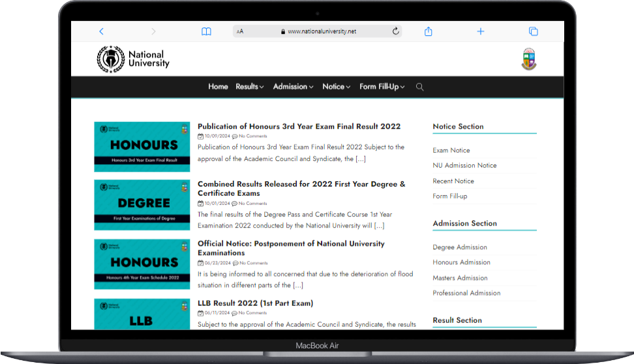Open Publication of Honours 3rd Year Exam headline
This screenshot has height=364, width=634.
point(299,126)
